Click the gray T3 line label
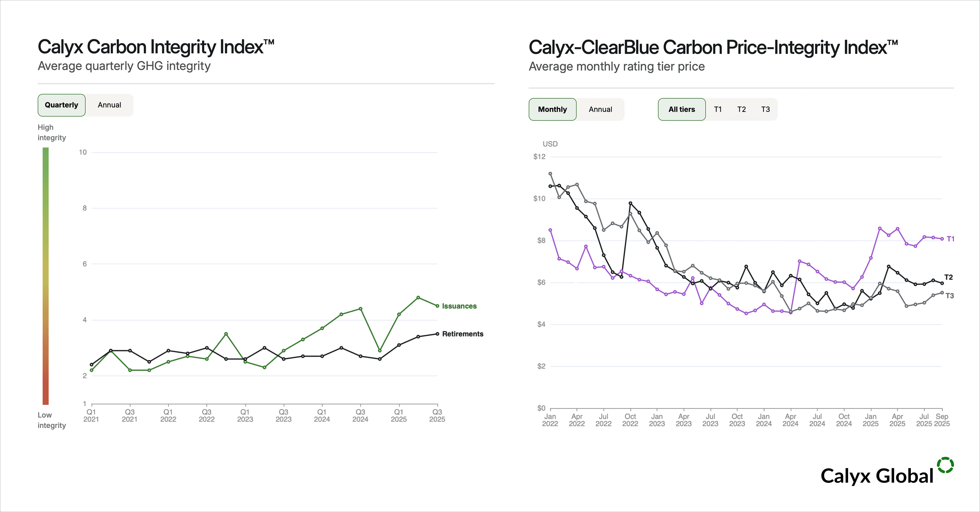The image size is (980, 512). (950, 296)
